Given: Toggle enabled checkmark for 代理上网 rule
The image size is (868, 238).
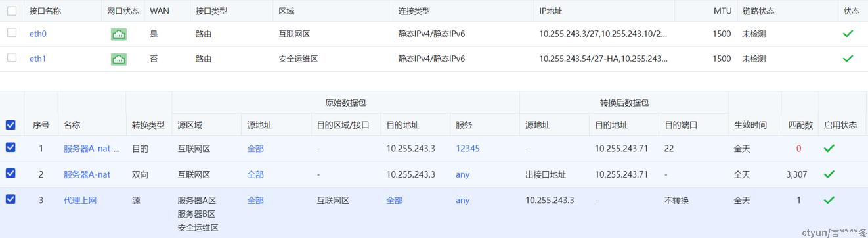Looking at the screenshot, I should [829, 200].
